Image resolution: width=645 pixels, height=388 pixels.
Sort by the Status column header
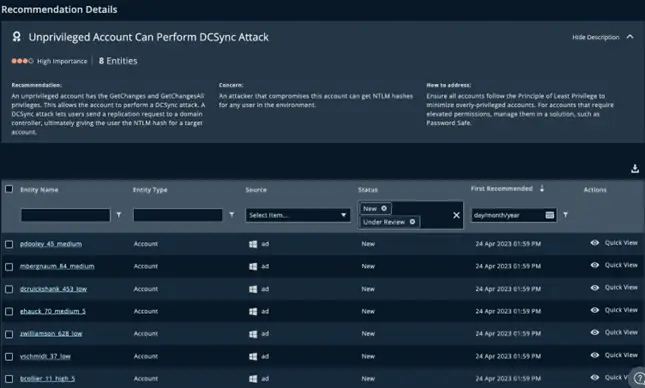[368, 190]
